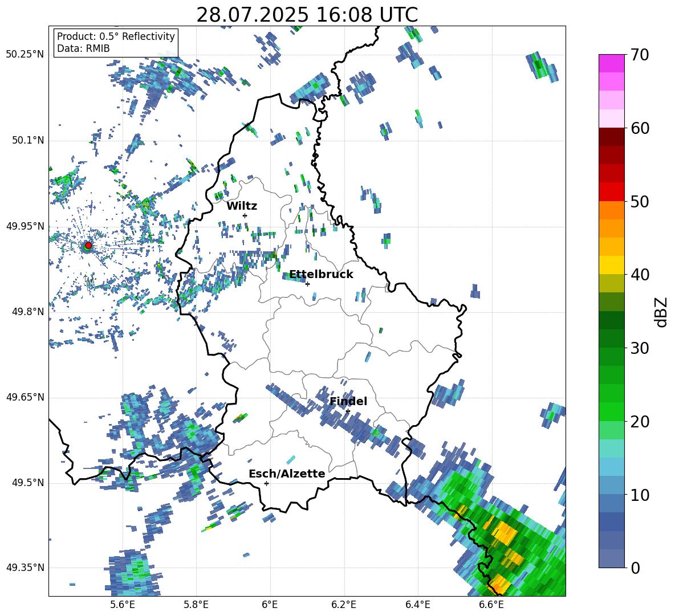Click the 5.6°E longitude label

pyautogui.click(x=123, y=605)
